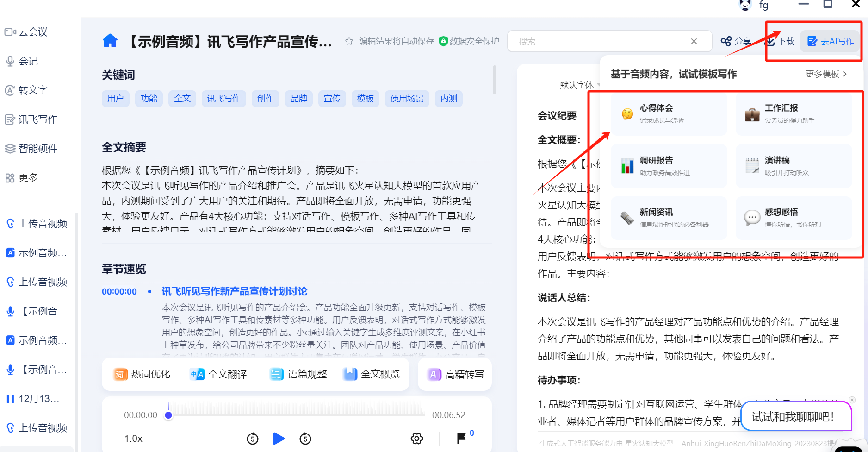Click the fg user avatar

745,5
